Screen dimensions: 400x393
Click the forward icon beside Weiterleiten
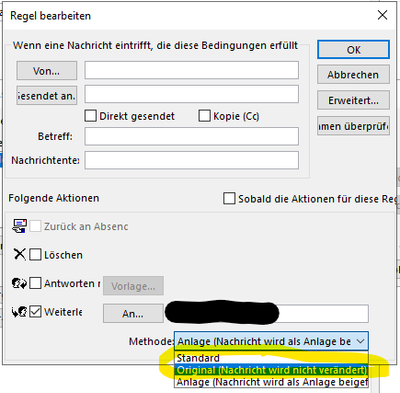(x=19, y=312)
